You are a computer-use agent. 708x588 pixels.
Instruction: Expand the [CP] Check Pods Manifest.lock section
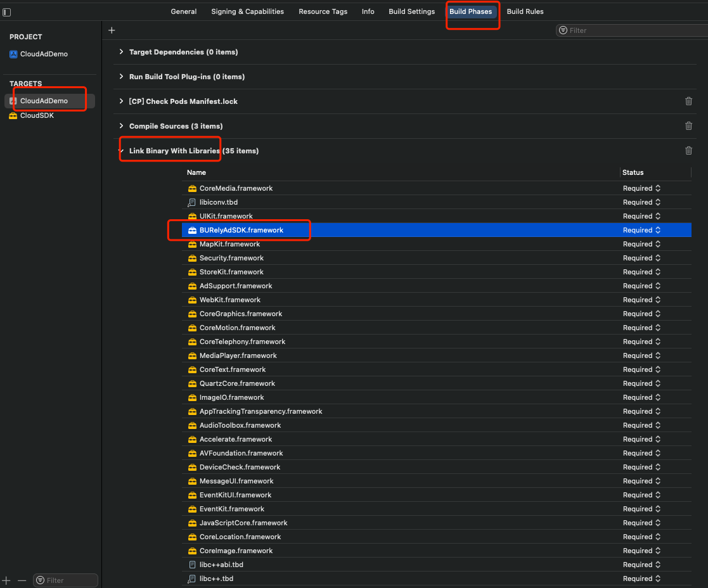(x=121, y=101)
